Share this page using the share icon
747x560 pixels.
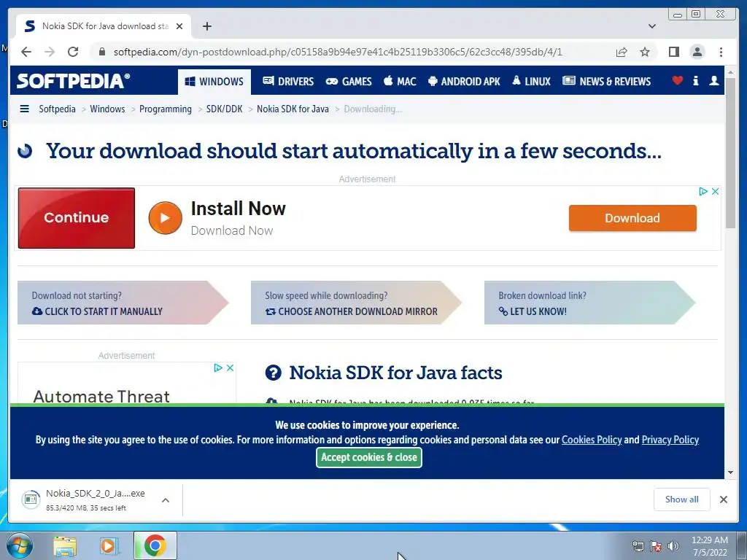622,52
